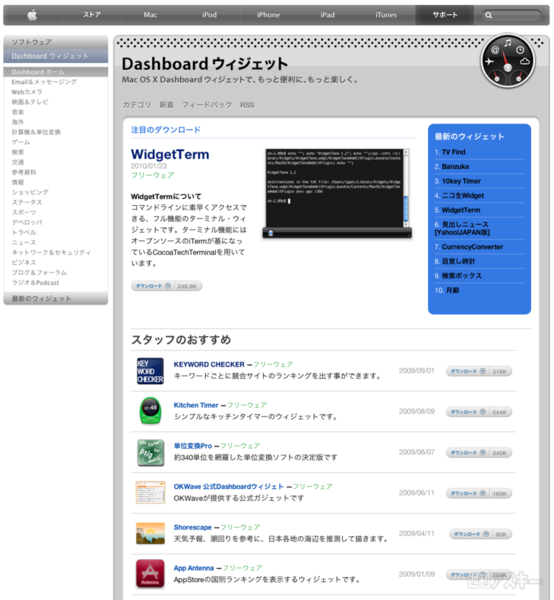Image resolution: width=554 pixels, height=600 pixels.
Task: Select Dashboard ホーム in sidebar
Action: pyautogui.click(x=56, y=72)
